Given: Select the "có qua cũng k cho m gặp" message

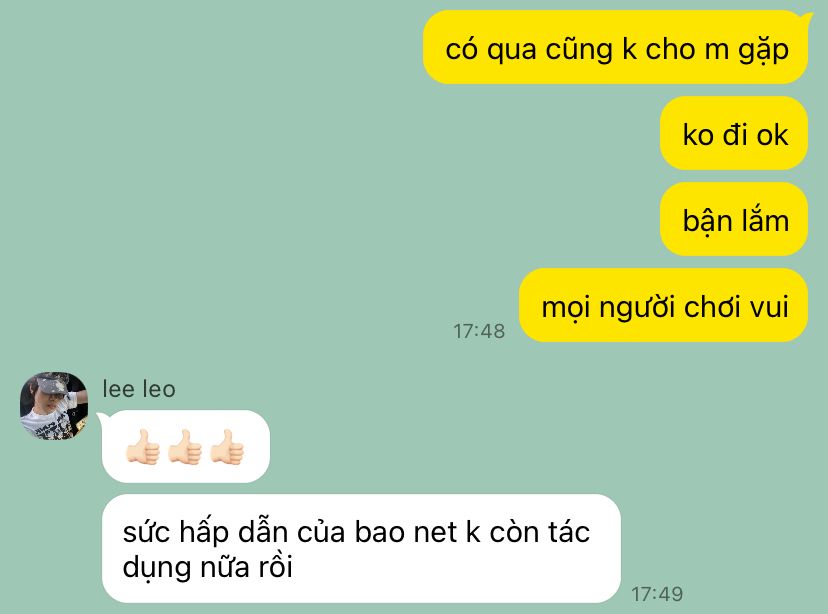Looking at the screenshot, I should 616,48.
